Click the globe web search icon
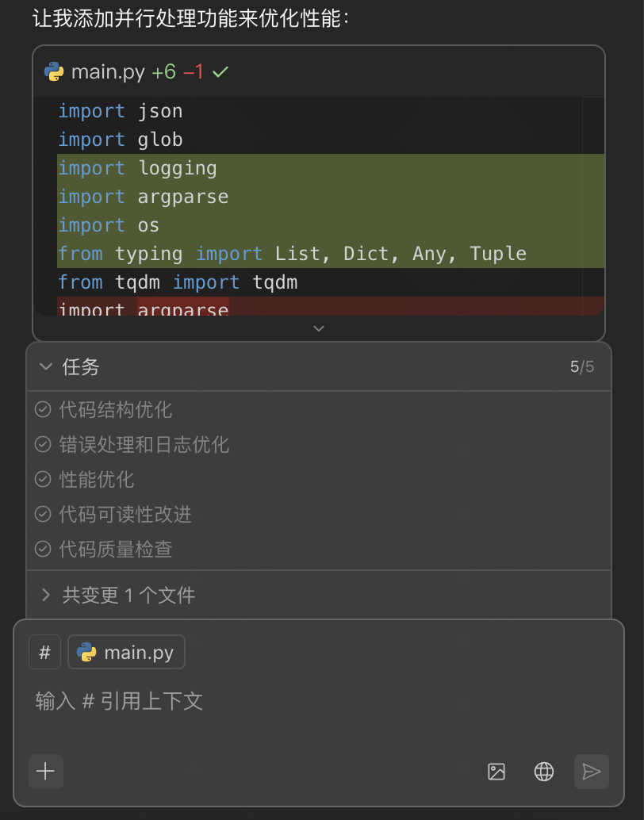 coord(544,772)
